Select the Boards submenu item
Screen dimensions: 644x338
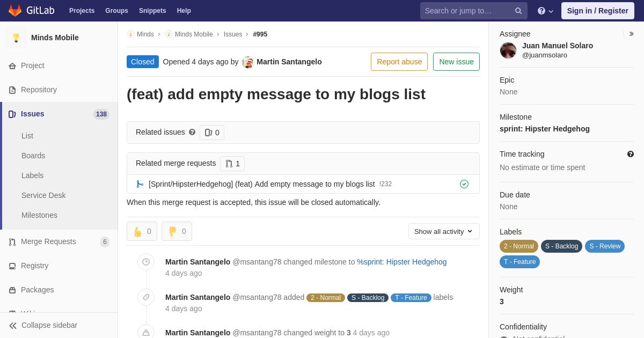click(x=33, y=156)
